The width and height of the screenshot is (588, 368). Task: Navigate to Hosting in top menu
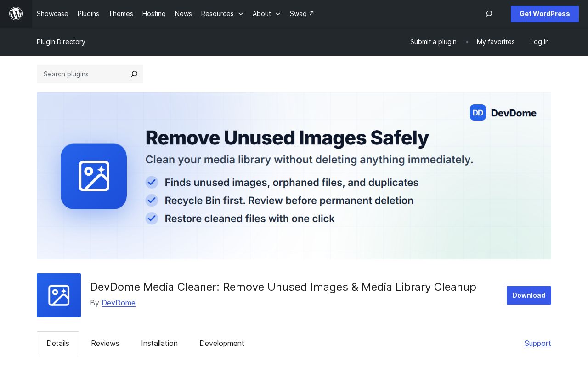coord(154,14)
